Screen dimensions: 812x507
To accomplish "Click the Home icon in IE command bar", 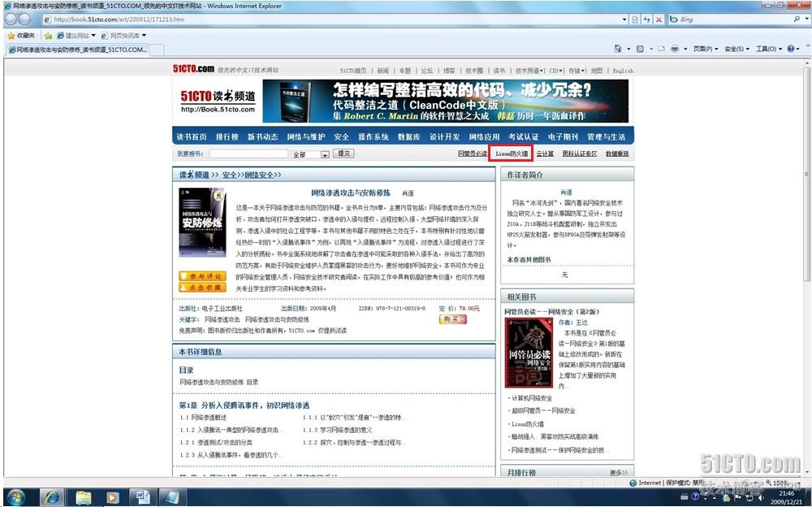I will pyautogui.click(x=618, y=49).
